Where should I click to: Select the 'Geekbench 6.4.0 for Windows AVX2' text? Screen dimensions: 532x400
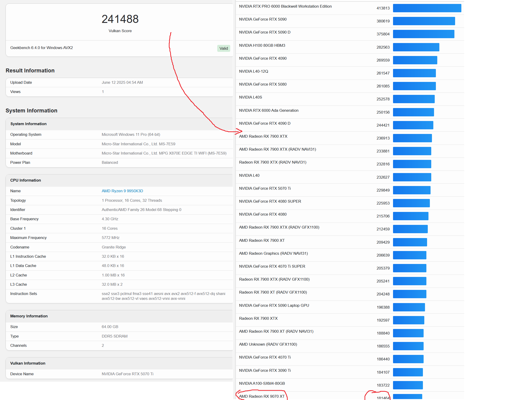pos(42,48)
